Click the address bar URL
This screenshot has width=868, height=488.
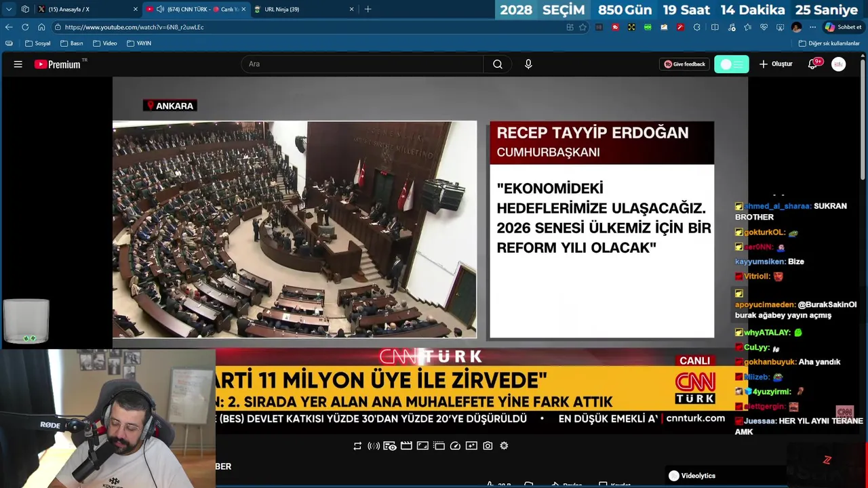pyautogui.click(x=134, y=27)
